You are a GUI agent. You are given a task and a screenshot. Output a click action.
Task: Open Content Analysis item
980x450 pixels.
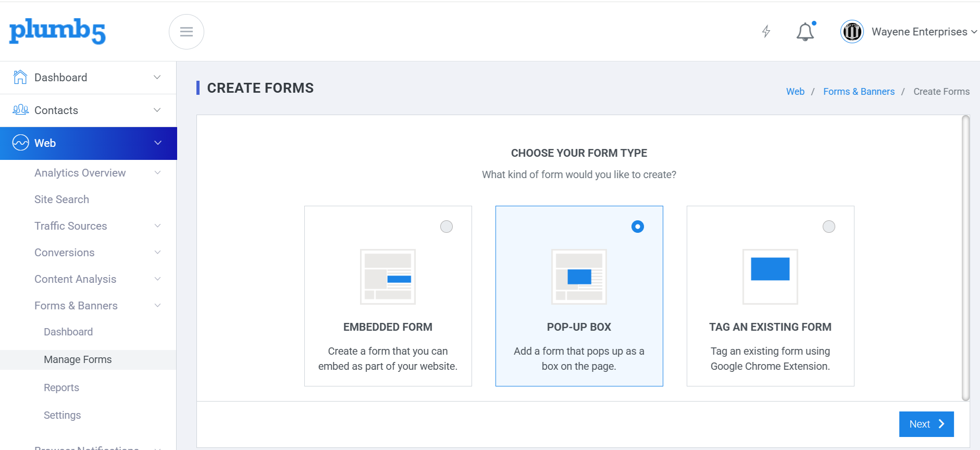tap(75, 279)
